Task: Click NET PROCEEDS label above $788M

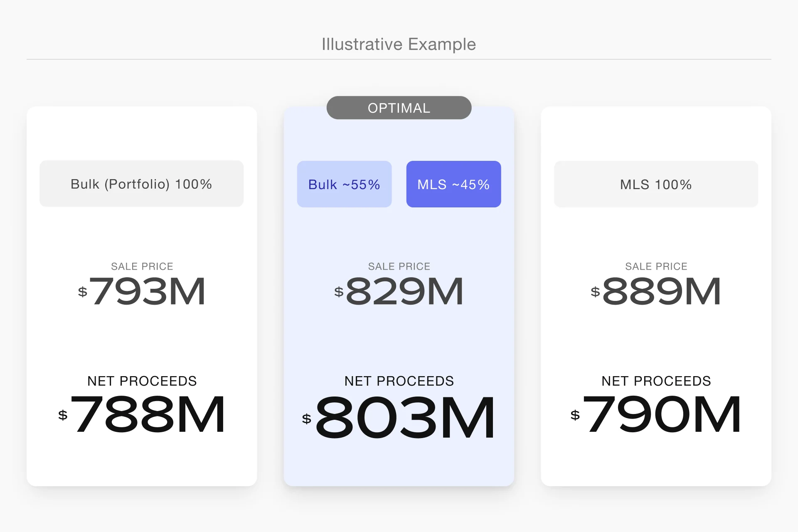Action: (x=142, y=381)
